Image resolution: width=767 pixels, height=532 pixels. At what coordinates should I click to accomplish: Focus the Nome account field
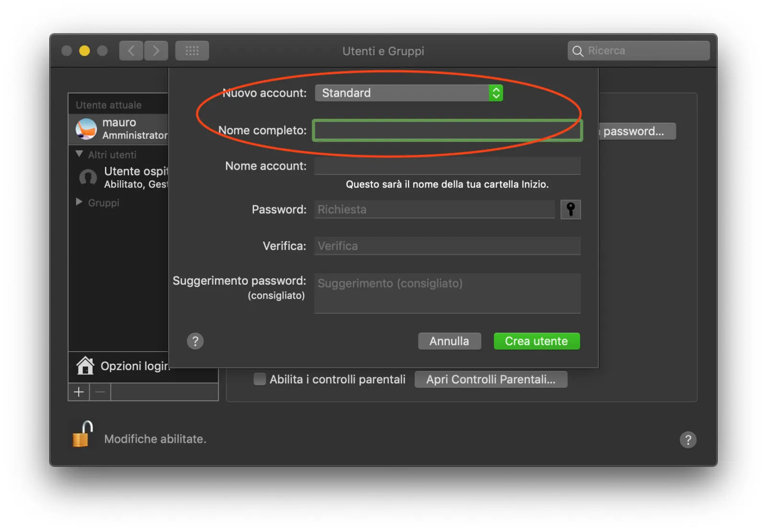pos(447,166)
